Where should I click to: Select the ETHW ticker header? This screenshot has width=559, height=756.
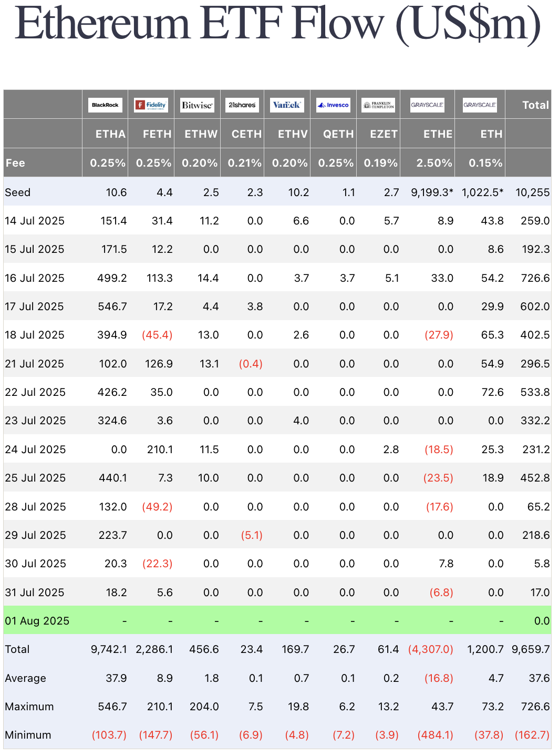201,134
